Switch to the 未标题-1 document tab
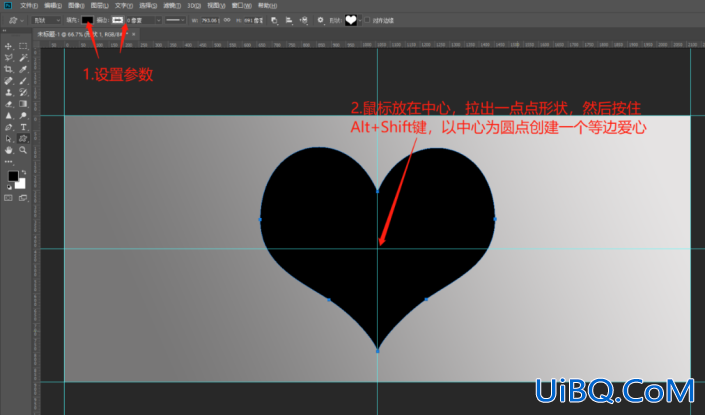This screenshot has width=705, height=415. (82, 34)
